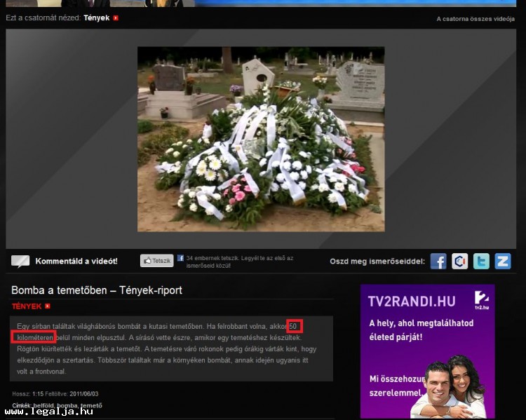The width and height of the screenshot is (526, 420).
Task: Share the video on Twitter
Action: (481, 262)
